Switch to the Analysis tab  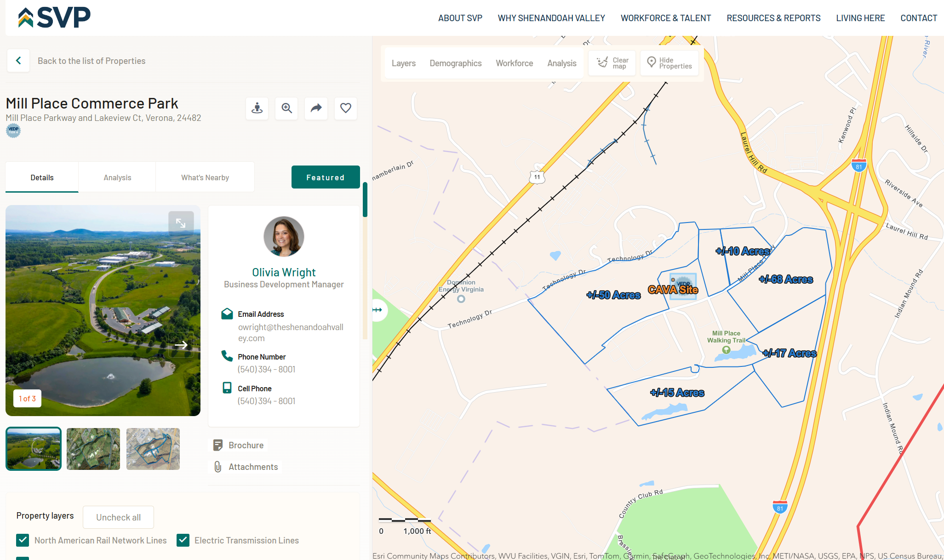click(x=117, y=177)
